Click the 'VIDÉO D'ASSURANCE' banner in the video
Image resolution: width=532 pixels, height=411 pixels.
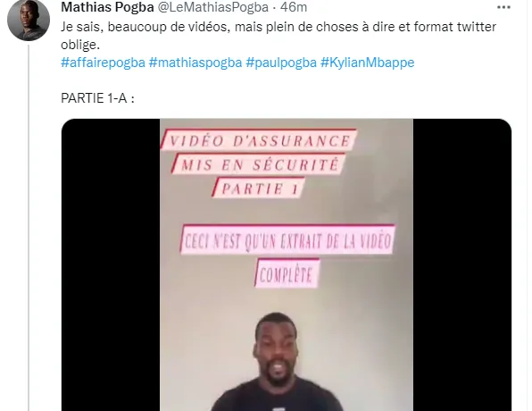259,140
